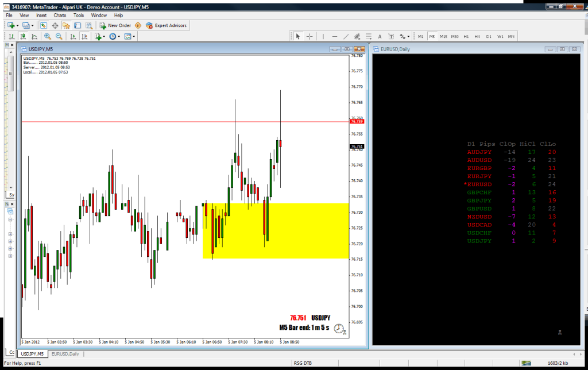Zoom in on the chart

48,36
